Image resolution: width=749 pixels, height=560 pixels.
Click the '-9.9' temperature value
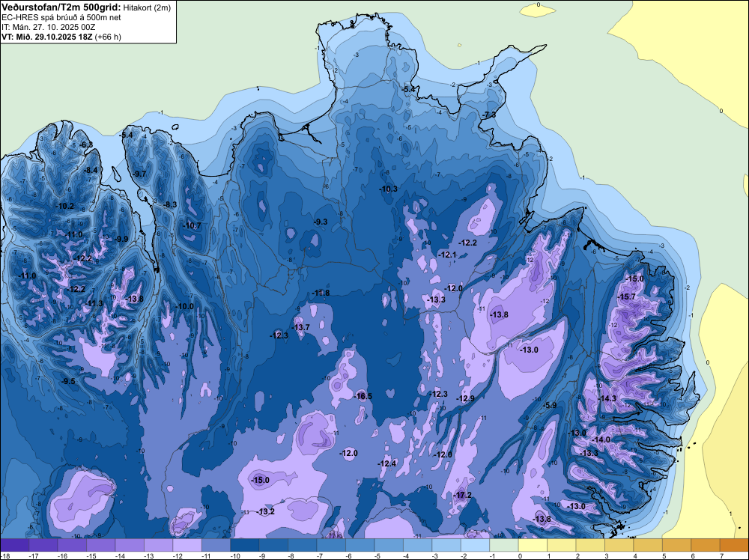coord(121,239)
